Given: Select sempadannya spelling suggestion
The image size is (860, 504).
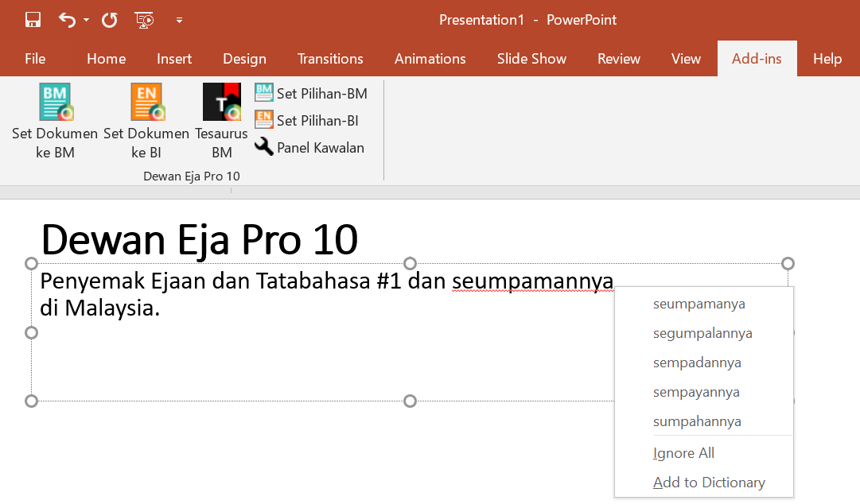Looking at the screenshot, I should [x=696, y=362].
